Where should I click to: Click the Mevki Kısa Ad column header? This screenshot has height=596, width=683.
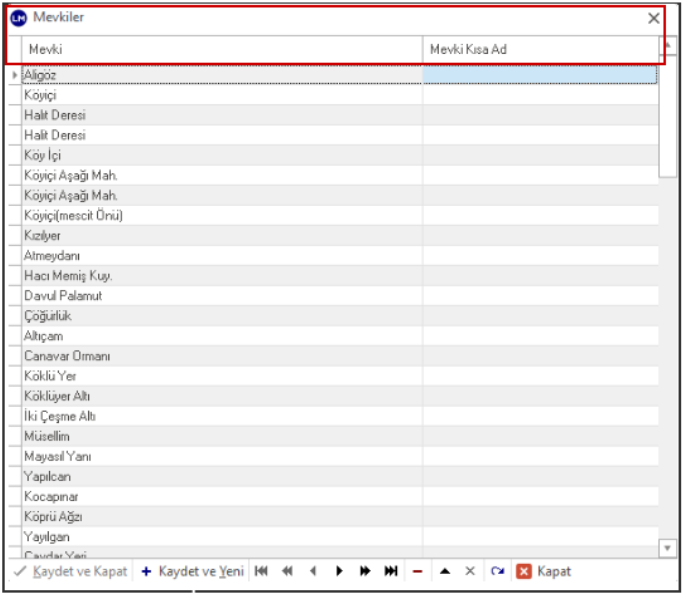(x=540, y=49)
